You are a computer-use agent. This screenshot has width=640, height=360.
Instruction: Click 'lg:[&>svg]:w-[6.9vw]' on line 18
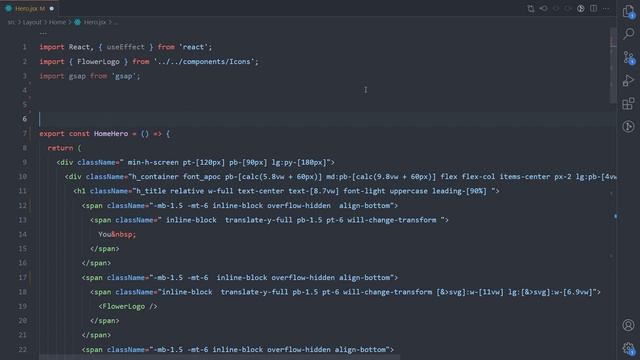click(x=550, y=292)
